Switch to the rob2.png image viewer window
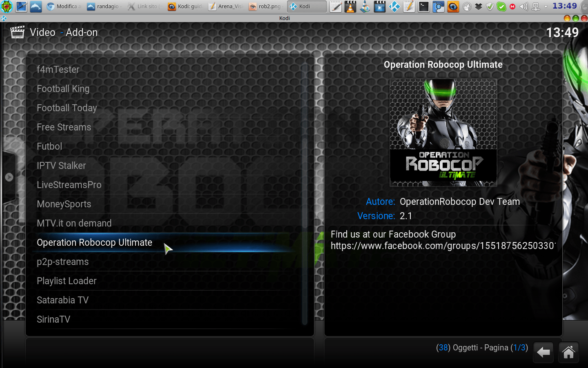The height and width of the screenshot is (368, 588). pos(265,7)
